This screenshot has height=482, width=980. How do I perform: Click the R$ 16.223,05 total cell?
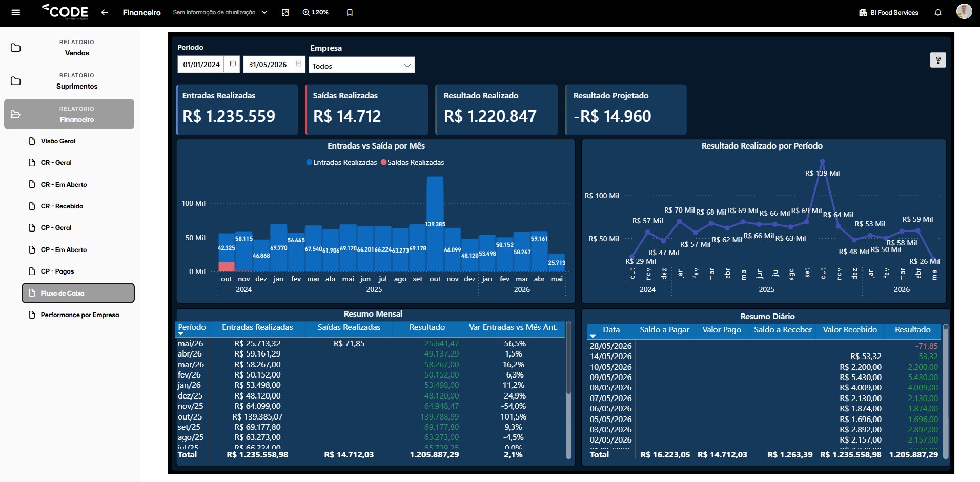click(x=665, y=455)
